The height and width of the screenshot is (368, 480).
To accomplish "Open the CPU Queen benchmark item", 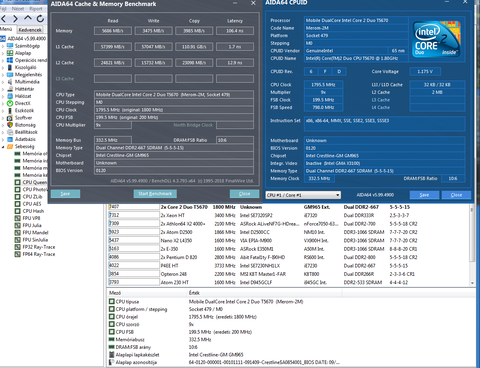I will (x=31, y=182).
